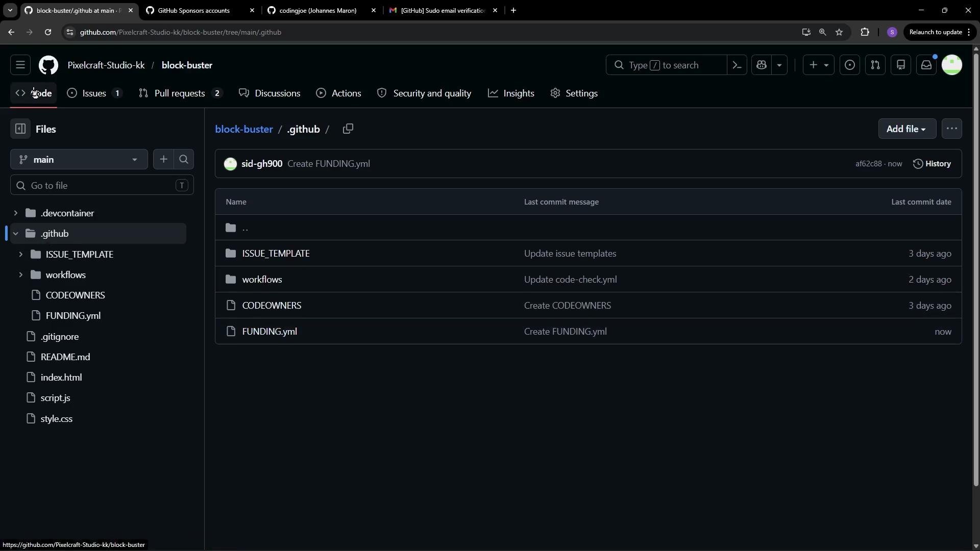Search this repository's files icon
This screenshot has height=551, width=980.
pos(184,160)
